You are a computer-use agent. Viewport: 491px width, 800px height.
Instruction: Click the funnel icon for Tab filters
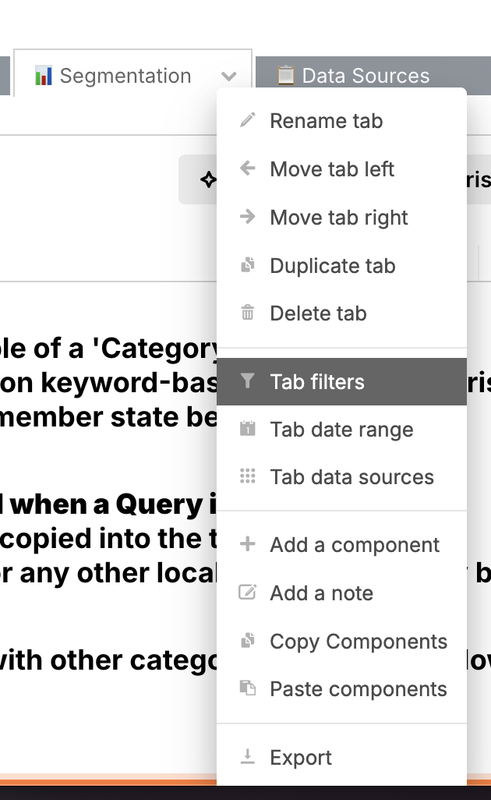point(248,381)
